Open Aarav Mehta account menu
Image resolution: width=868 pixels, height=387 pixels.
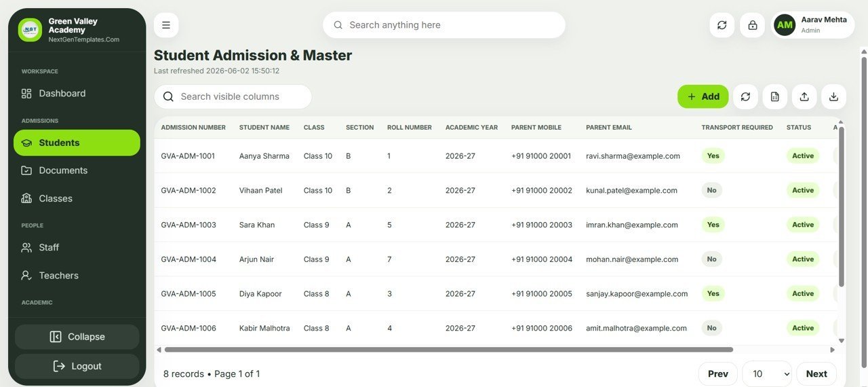pyautogui.click(x=813, y=25)
